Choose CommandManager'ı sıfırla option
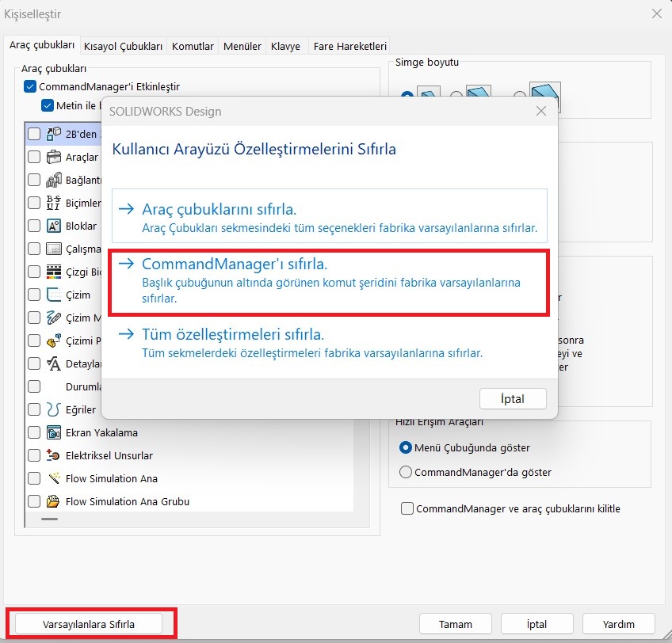Screen dimensions: 672x643 tap(329, 281)
